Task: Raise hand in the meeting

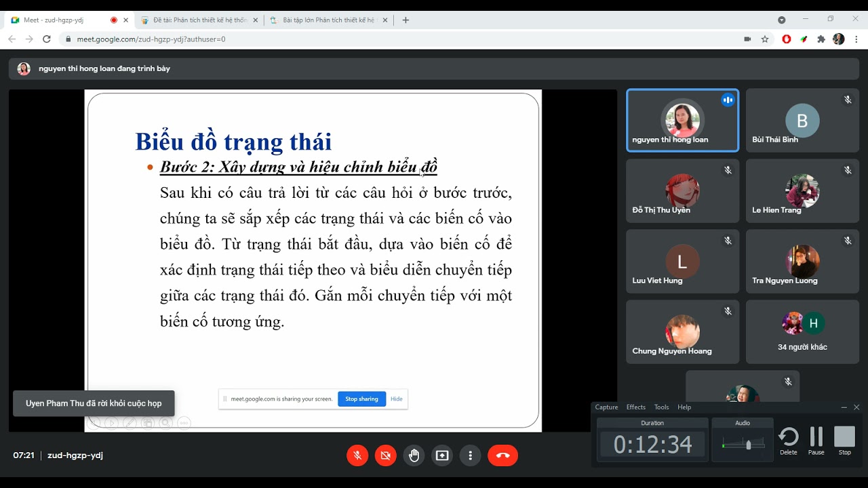Action: (414, 455)
